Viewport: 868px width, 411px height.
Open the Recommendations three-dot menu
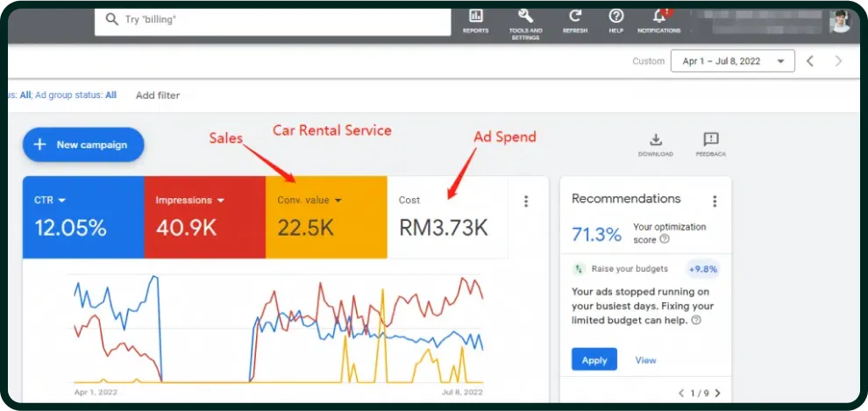tap(715, 202)
